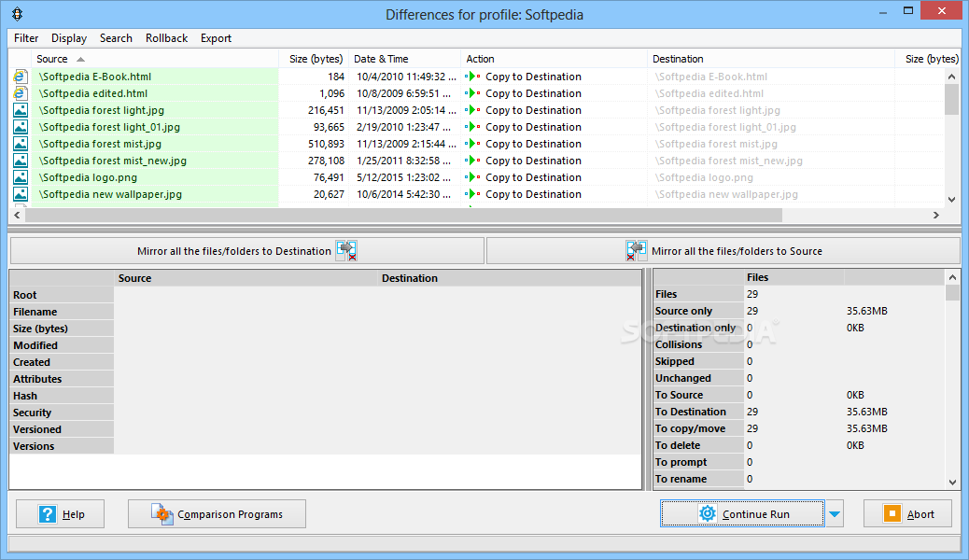Image resolution: width=969 pixels, height=560 pixels.
Task: Mirror all the files/folders to Destination
Action: click(247, 251)
